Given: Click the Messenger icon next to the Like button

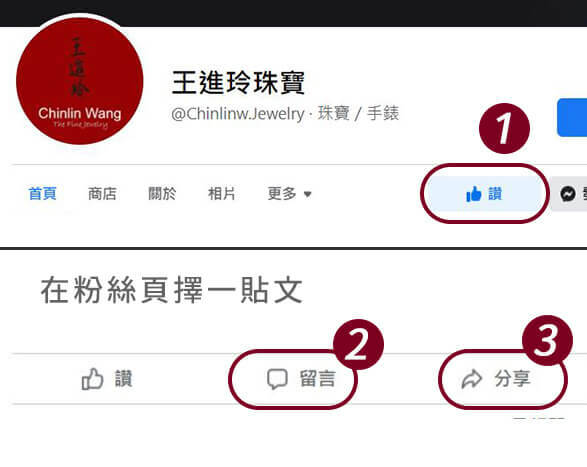Looking at the screenshot, I should [x=568, y=194].
